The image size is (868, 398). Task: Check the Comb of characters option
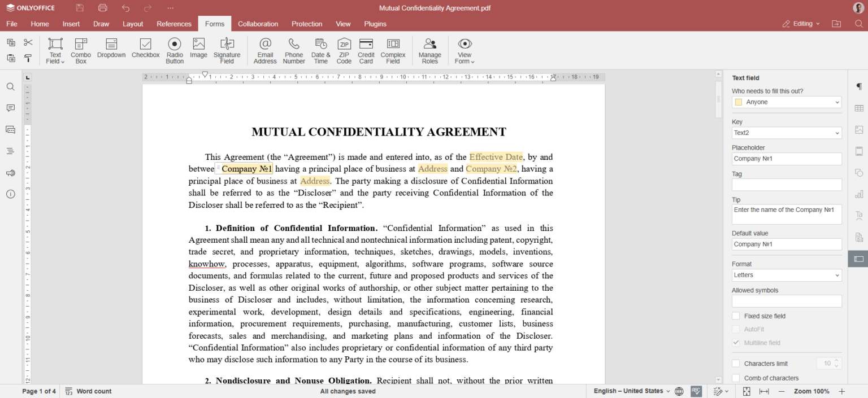point(736,378)
